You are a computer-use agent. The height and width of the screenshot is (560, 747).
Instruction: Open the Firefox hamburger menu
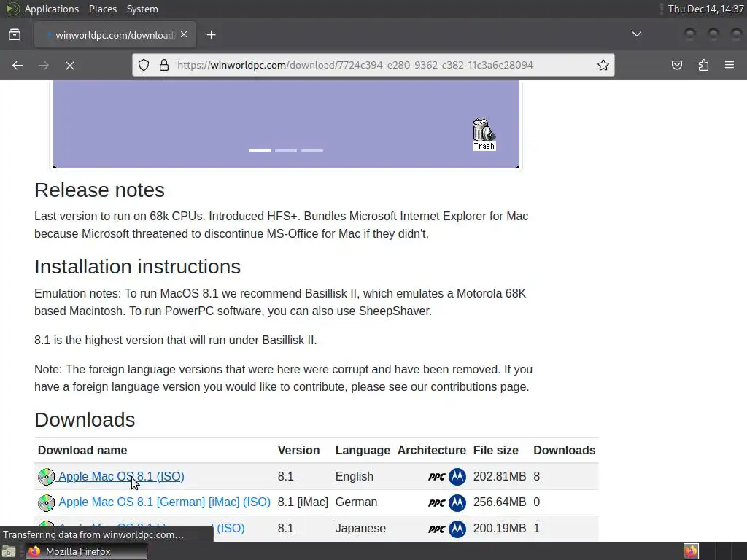click(729, 65)
